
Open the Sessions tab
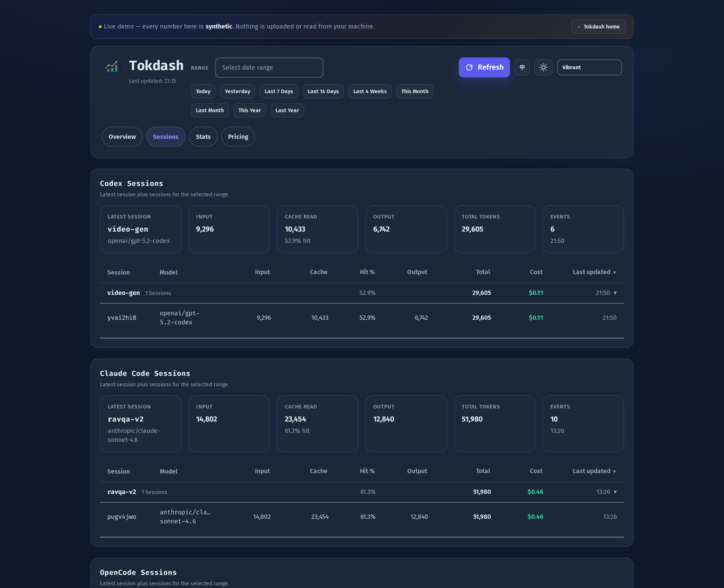pyautogui.click(x=166, y=137)
